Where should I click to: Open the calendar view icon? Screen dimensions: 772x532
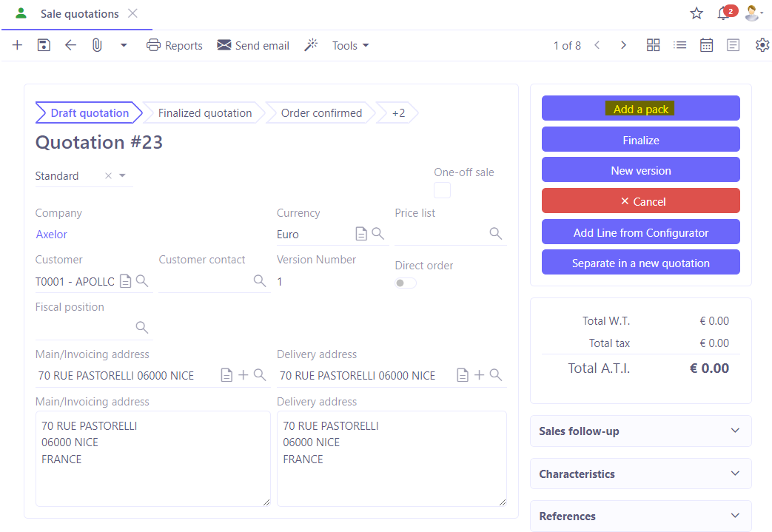pos(706,45)
